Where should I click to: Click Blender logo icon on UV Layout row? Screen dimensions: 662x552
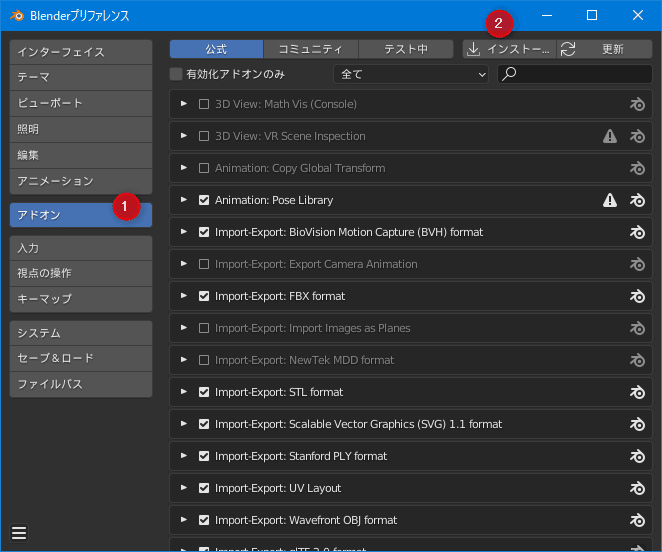pyautogui.click(x=637, y=488)
